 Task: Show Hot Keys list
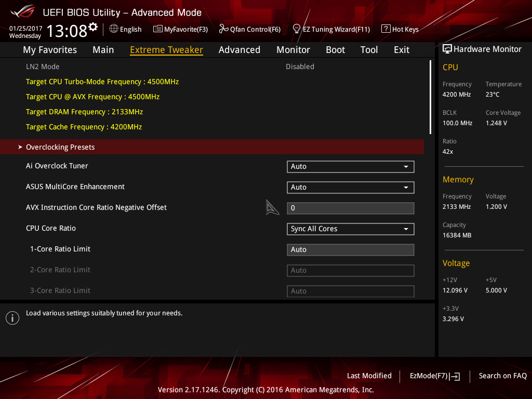click(x=405, y=29)
